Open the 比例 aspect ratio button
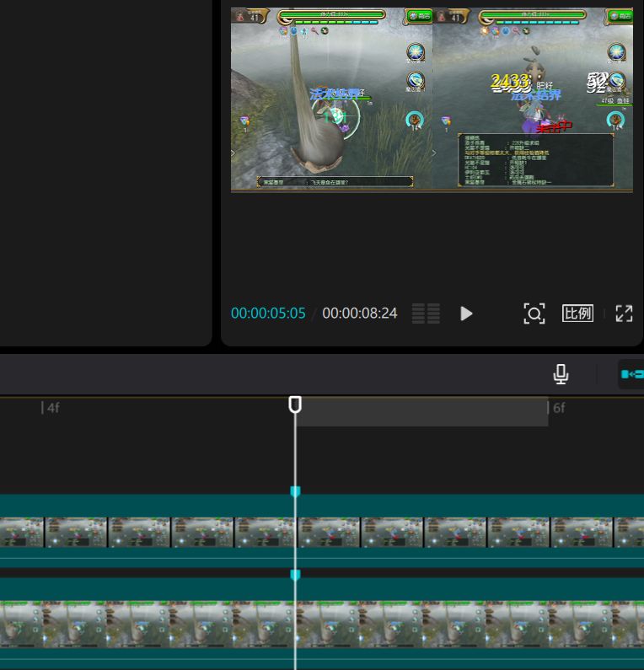644x670 pixels. 577,314
